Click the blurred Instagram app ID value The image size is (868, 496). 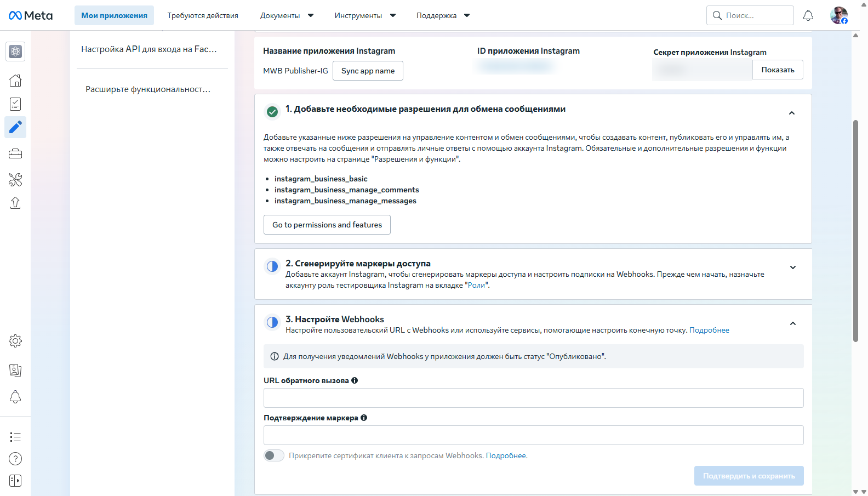click(515, 66)
